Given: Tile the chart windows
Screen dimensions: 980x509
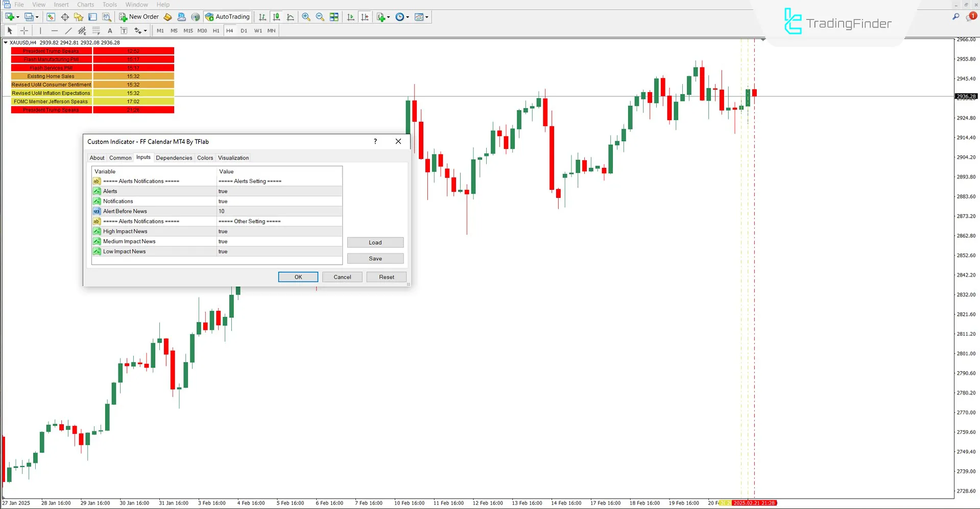Looking at the screenshot, I should 334,17.
